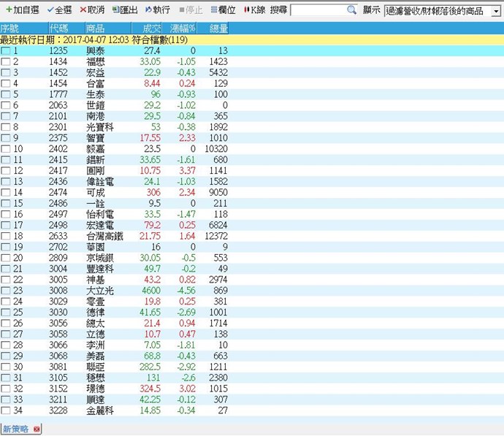Click the magnifier search icon
Viewport: 504px width, 436px height.
click(x=351, y=10)
